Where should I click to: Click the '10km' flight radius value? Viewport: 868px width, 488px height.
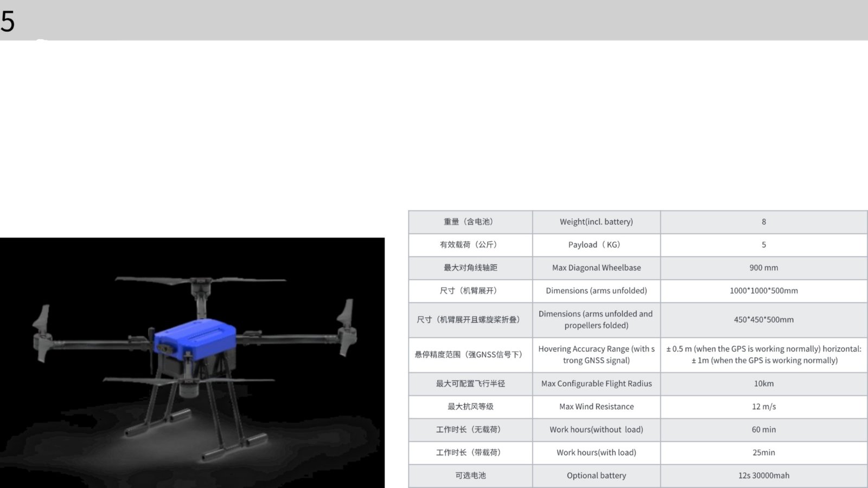coord(763,384)
